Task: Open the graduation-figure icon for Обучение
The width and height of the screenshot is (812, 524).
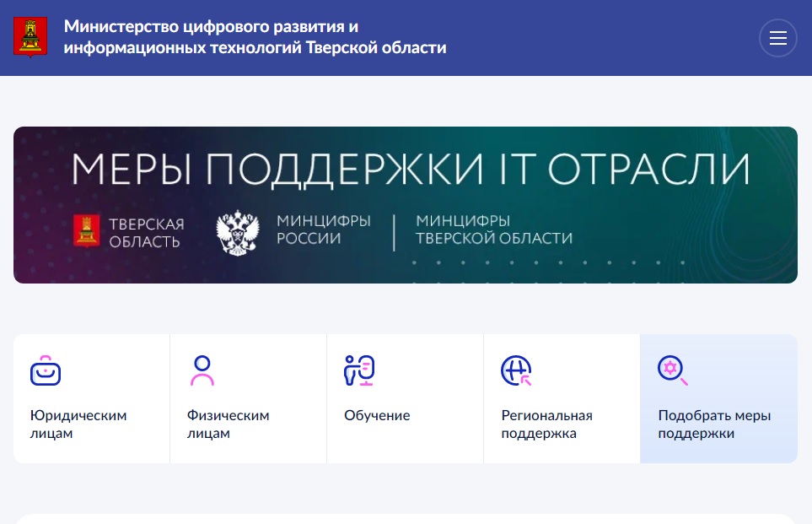Action: coord(359,370)
